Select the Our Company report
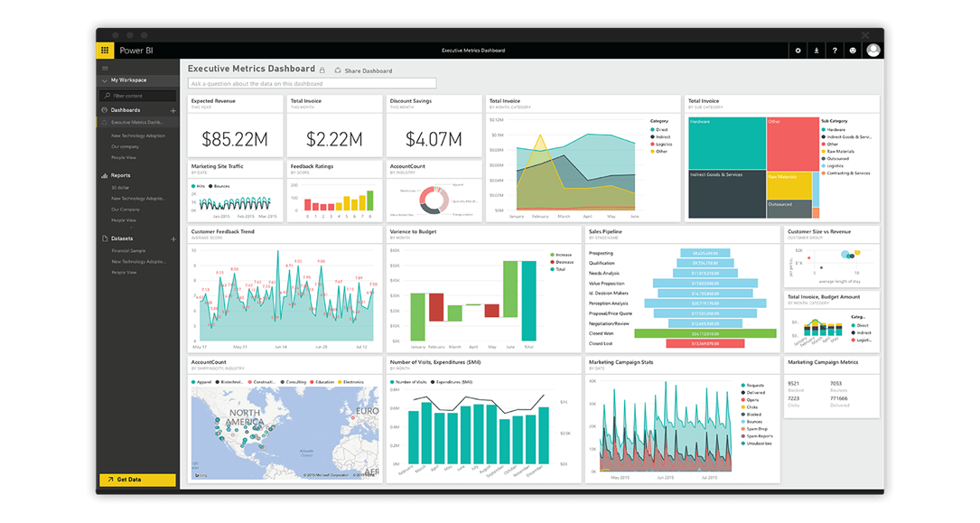 (x=126, y=210)
